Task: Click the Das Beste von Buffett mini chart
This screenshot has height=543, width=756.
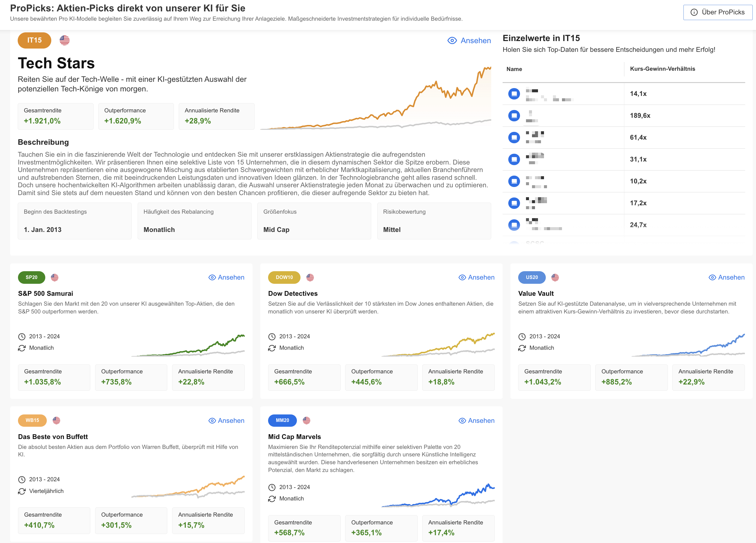Action: click(188, 487)
